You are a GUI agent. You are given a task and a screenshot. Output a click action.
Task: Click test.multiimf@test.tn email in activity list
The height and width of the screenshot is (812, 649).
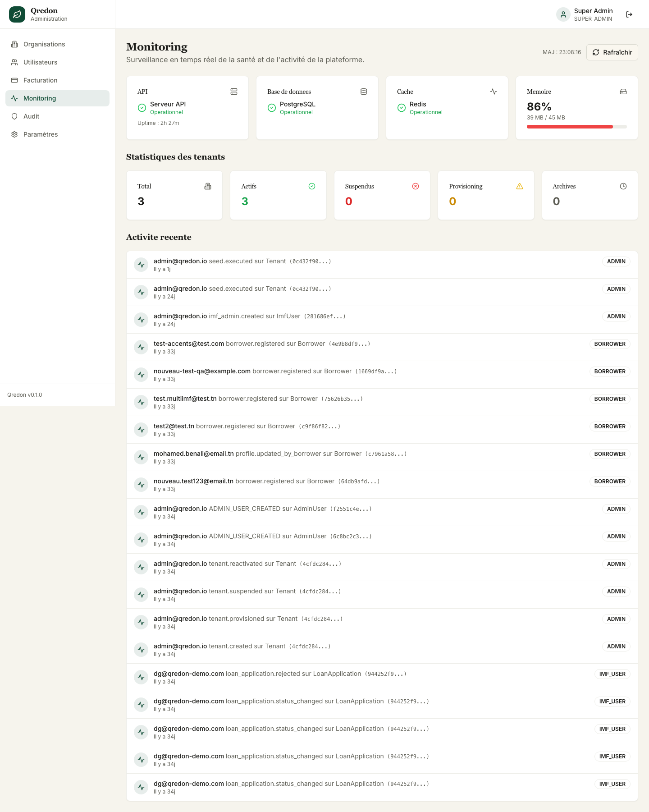point(185,399)
